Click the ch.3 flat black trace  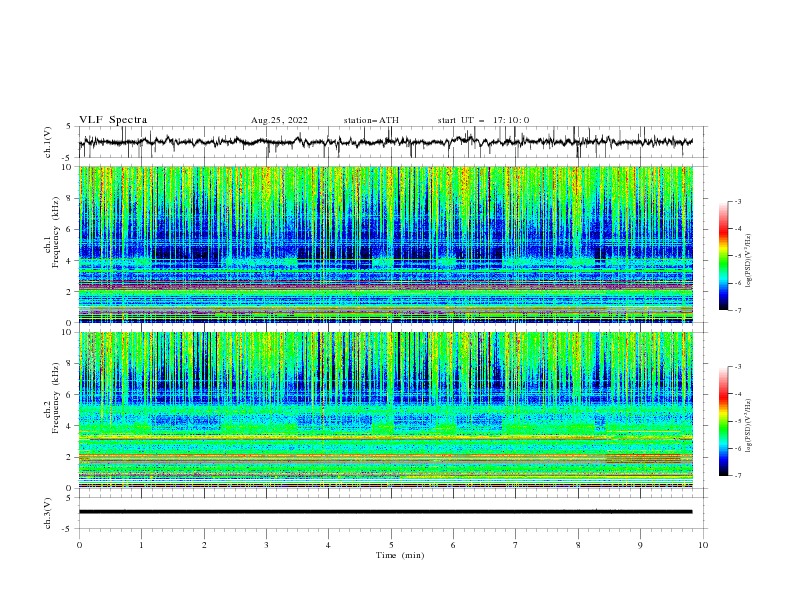coord(386,512)
